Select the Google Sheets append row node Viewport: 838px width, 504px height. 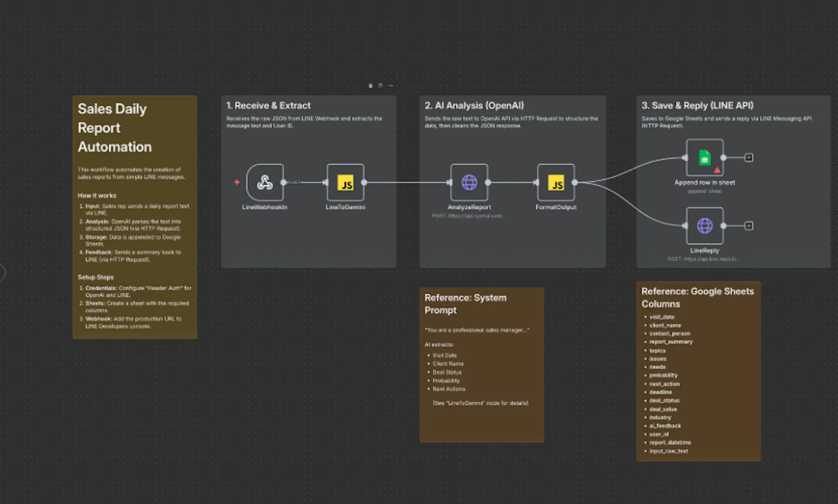click(704, 158)
